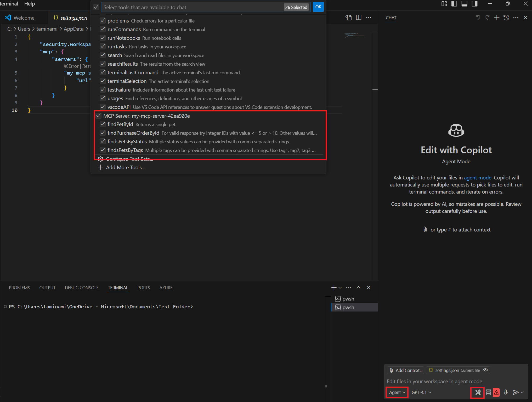Open the Terminal menu
Screen dimensions: 532x402
[9, 4]
